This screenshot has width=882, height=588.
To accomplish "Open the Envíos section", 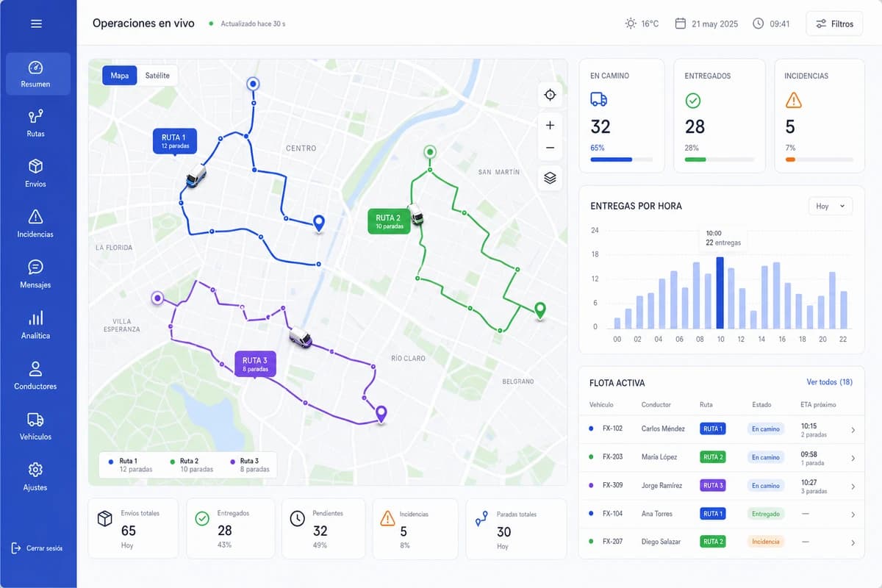I will pos(36,173).
